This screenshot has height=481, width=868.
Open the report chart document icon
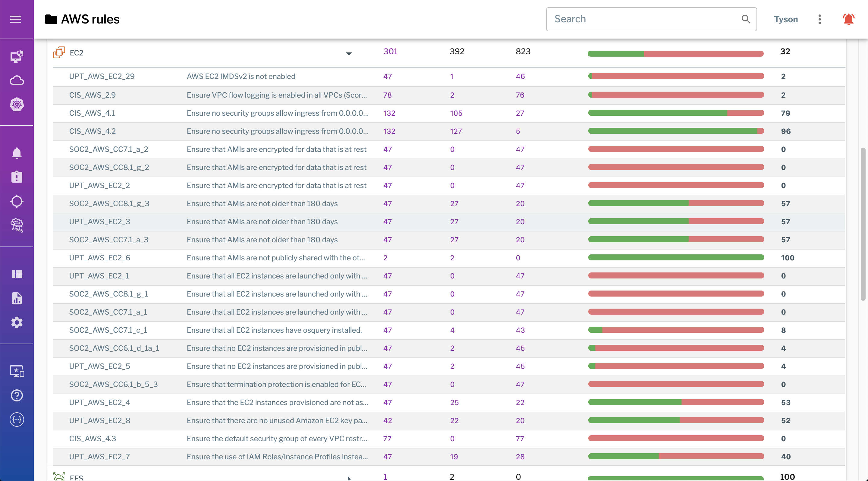[17, 298]
